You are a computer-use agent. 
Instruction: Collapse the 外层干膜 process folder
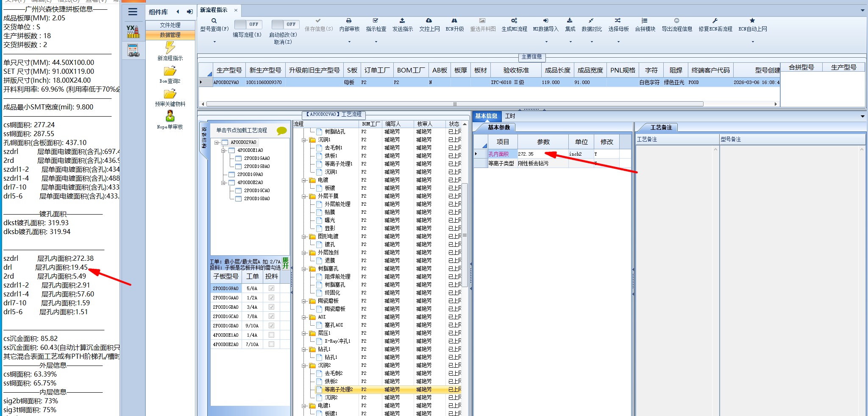[304, 196]
